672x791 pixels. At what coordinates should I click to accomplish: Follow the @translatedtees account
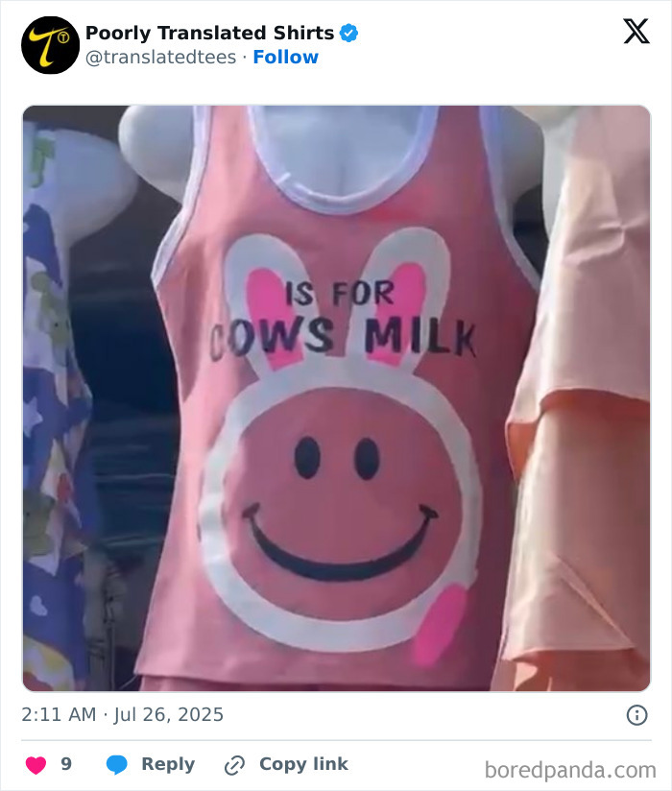286,58
